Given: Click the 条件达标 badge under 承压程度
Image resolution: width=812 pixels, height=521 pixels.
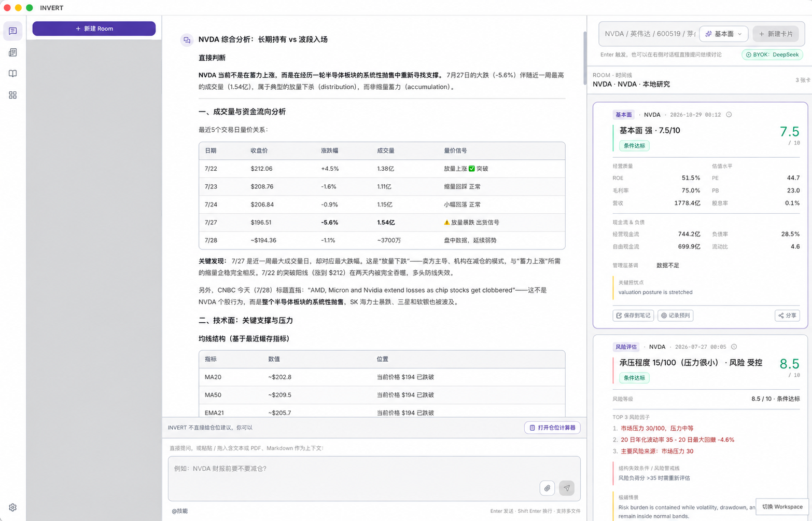Looking at the screenshot, I should [634, 378].
